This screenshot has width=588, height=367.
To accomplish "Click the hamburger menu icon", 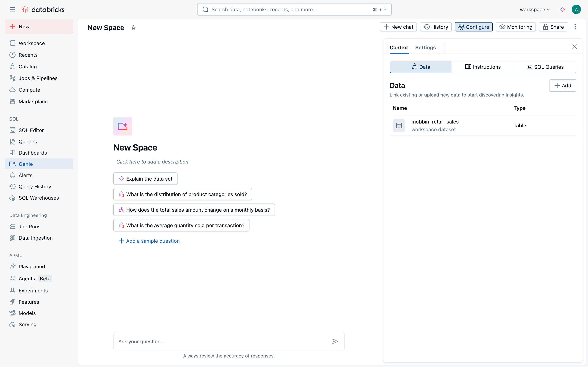I will [12, 10].
